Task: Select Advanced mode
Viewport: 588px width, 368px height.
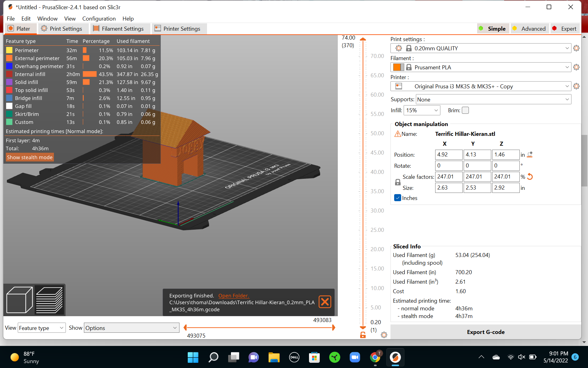Action: (x=529, y=29)
